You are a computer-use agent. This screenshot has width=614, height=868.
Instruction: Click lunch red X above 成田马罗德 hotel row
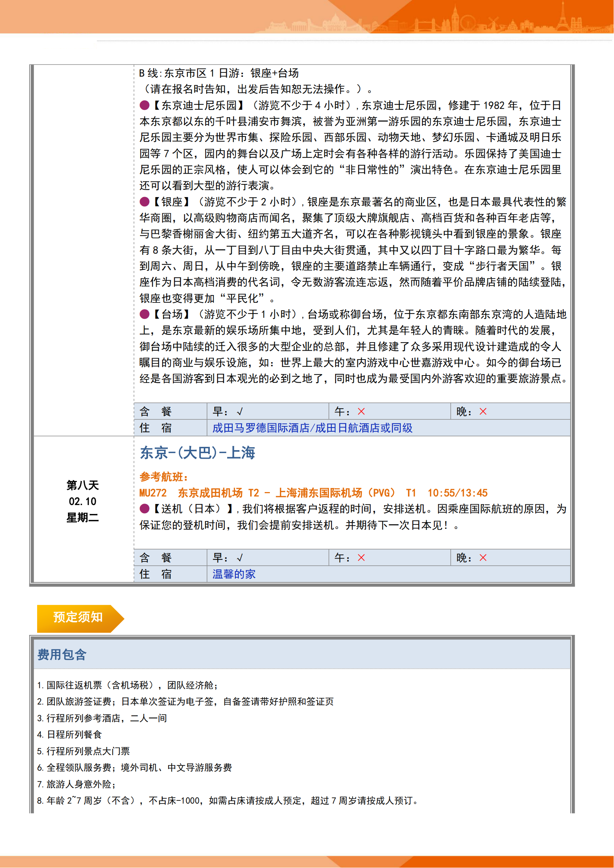click(362, 412)
